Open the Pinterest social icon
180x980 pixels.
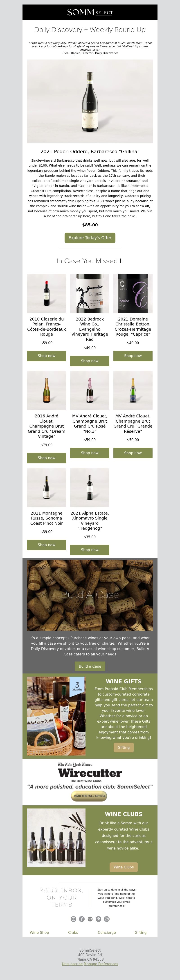[x=98, y=919]
